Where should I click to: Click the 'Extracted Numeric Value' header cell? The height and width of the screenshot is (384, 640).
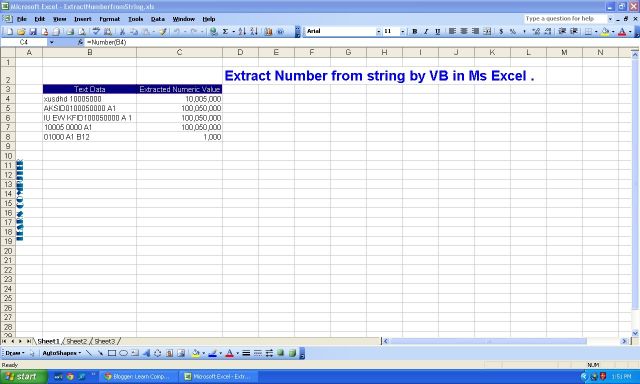click(x=179, y=89)
